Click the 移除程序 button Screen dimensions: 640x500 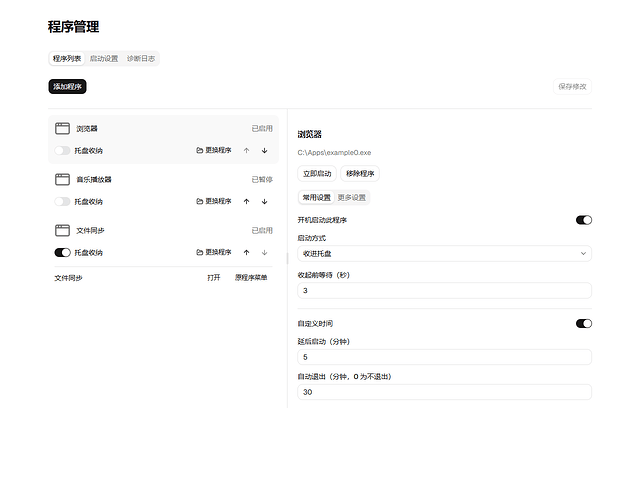pyautogui.click(x=360, y=173)
